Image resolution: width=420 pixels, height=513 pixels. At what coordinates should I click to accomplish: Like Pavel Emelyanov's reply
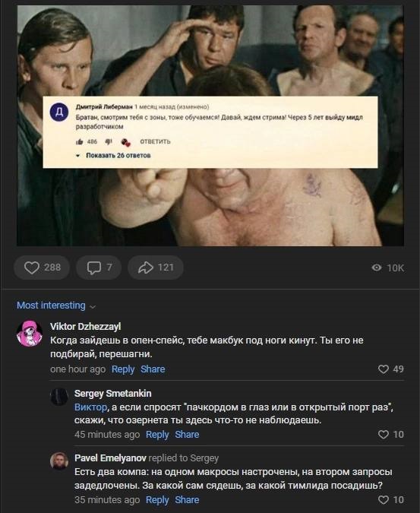(391, 500)
